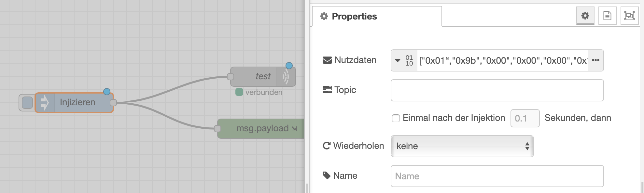
Task: Open the Wiederholen dropdown
Action: pos(462,146)
